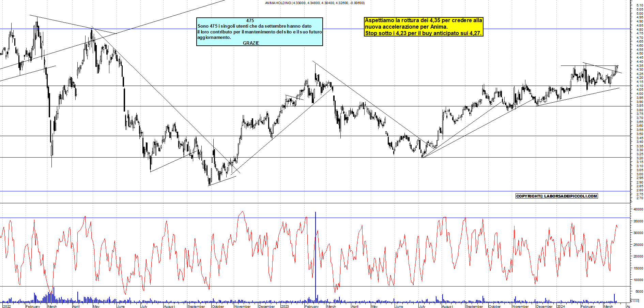Select the '475' heading in the cyan box
644x308 pixels.
[x=250, y=20]
